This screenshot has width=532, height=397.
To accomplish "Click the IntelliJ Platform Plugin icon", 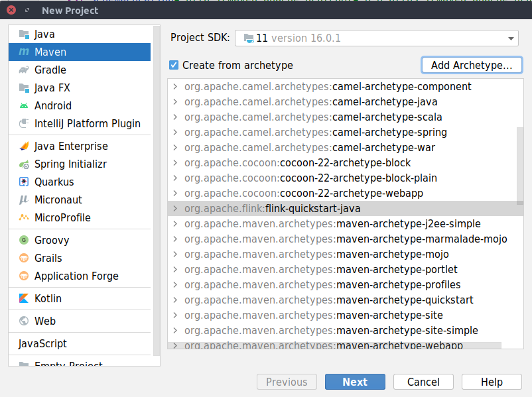I will coord(24,123).
